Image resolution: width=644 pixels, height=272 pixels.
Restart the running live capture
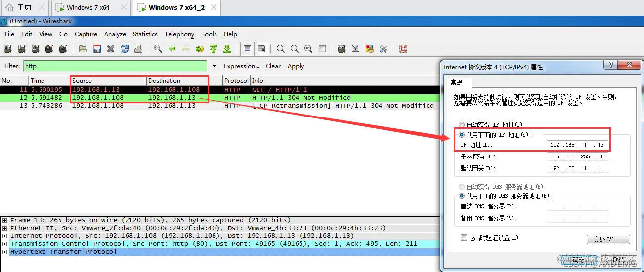coord(63,49)
